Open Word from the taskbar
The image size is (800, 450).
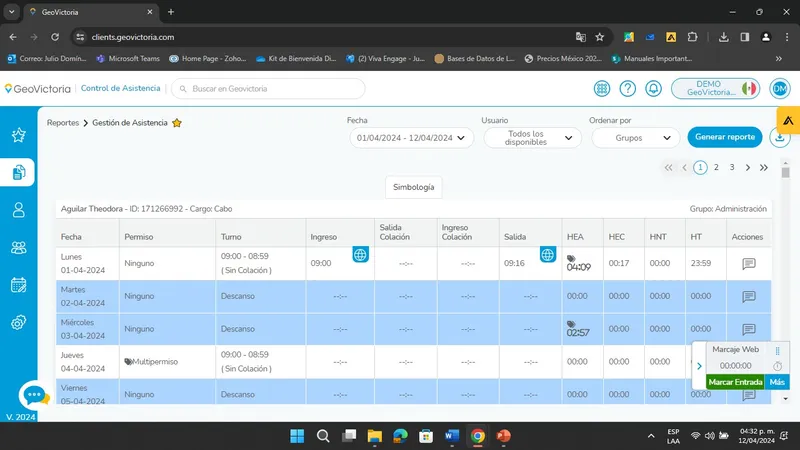tap(452, 436)
